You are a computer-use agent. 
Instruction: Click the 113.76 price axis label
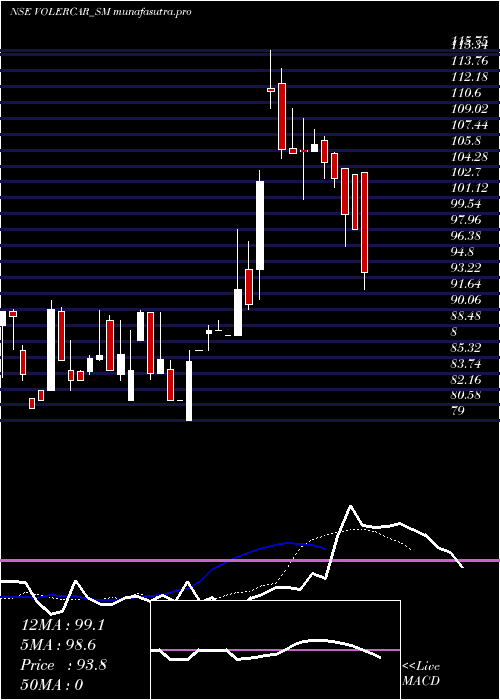point(470,61)
